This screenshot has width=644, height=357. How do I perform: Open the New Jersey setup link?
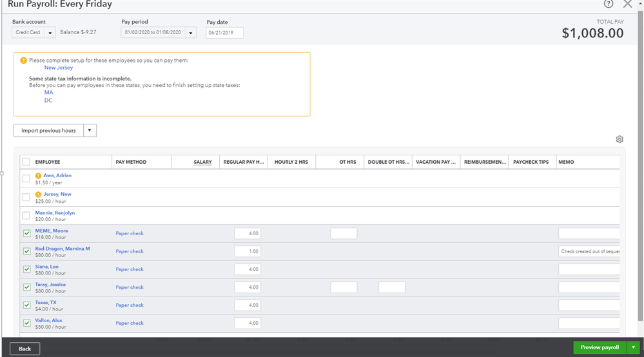click(59, 68)
